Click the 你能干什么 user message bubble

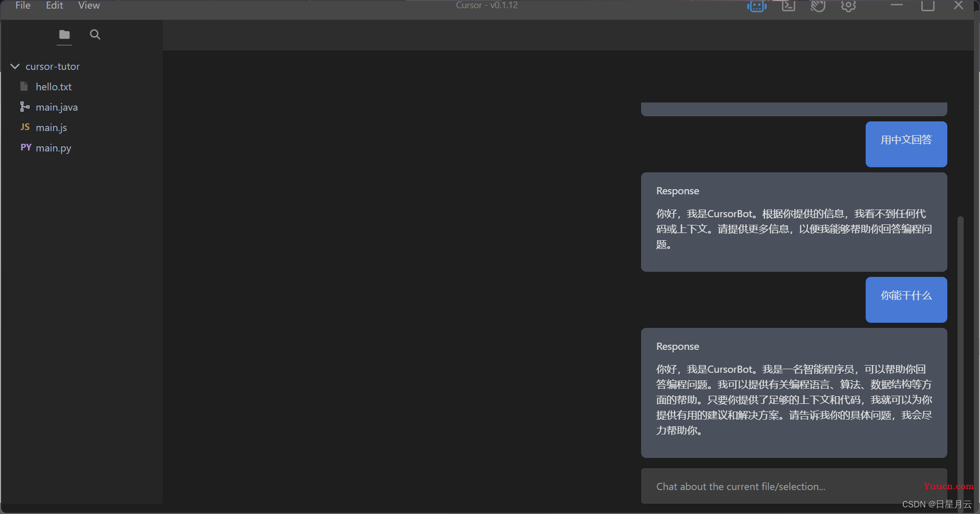(906, 300)
